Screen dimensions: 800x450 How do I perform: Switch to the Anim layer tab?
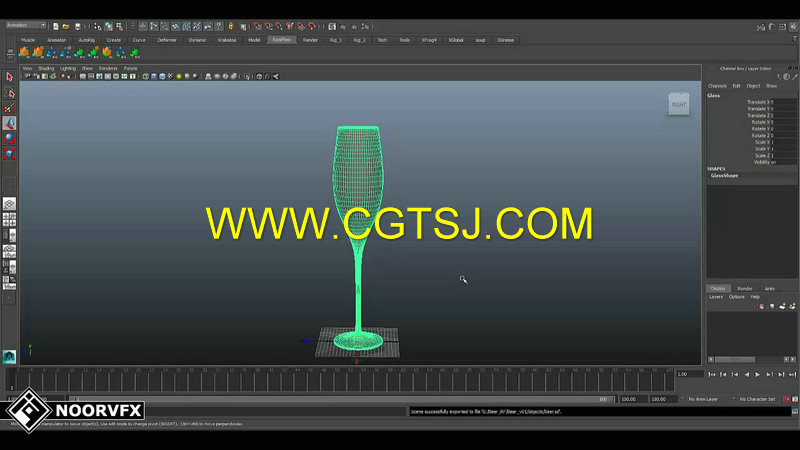click(x=770, y=289)
